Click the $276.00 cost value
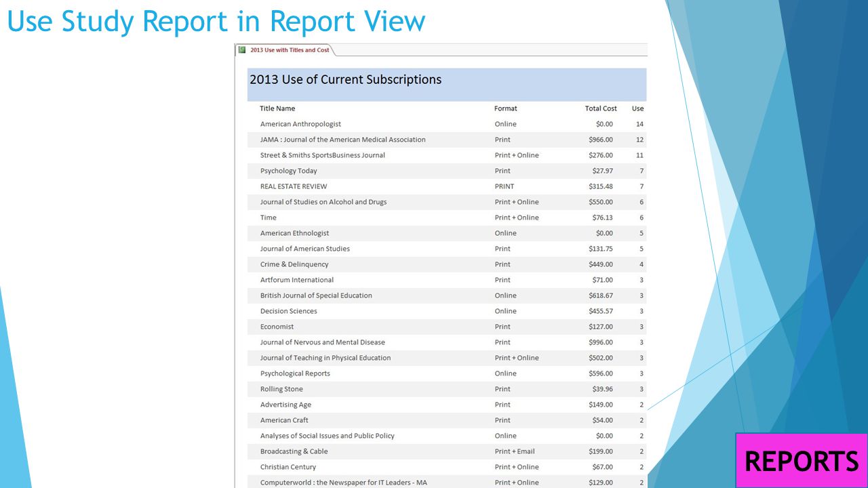868x488 pixels. [x=601, y=155]
